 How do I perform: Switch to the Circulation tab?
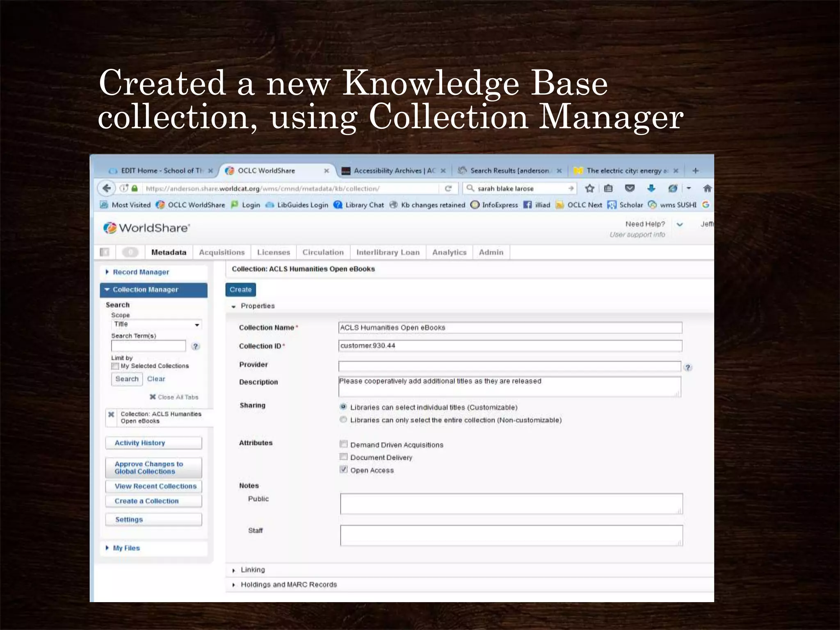point(323,252)
